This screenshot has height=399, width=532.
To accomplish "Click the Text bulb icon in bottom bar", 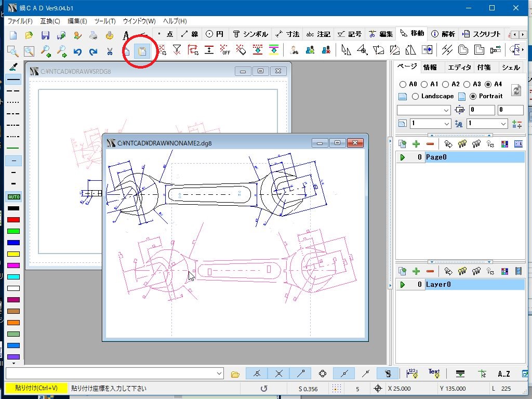I will (434, 374).
